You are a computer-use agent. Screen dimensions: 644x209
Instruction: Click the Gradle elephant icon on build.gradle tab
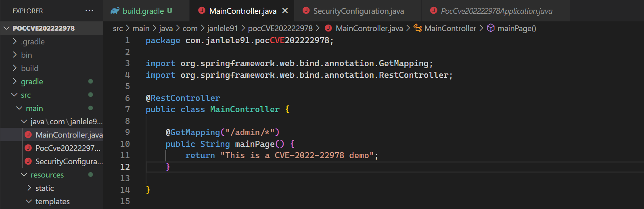[x=115, y=11]
